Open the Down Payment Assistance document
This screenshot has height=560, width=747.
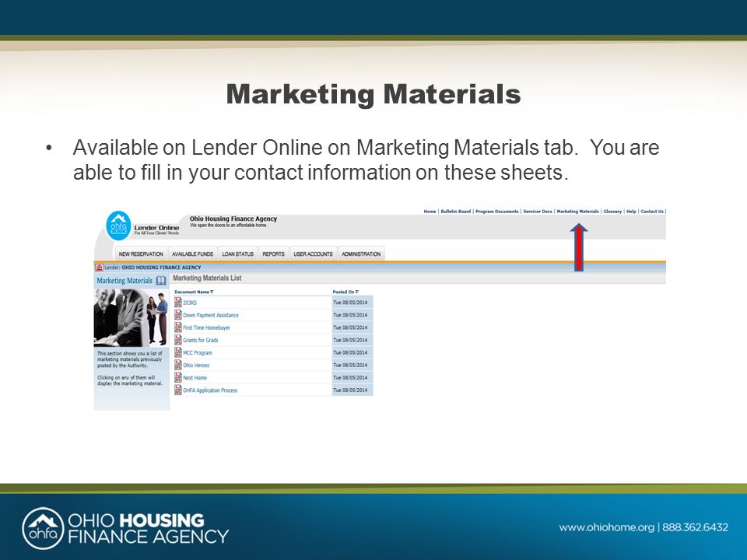click(x=211, y=315)
